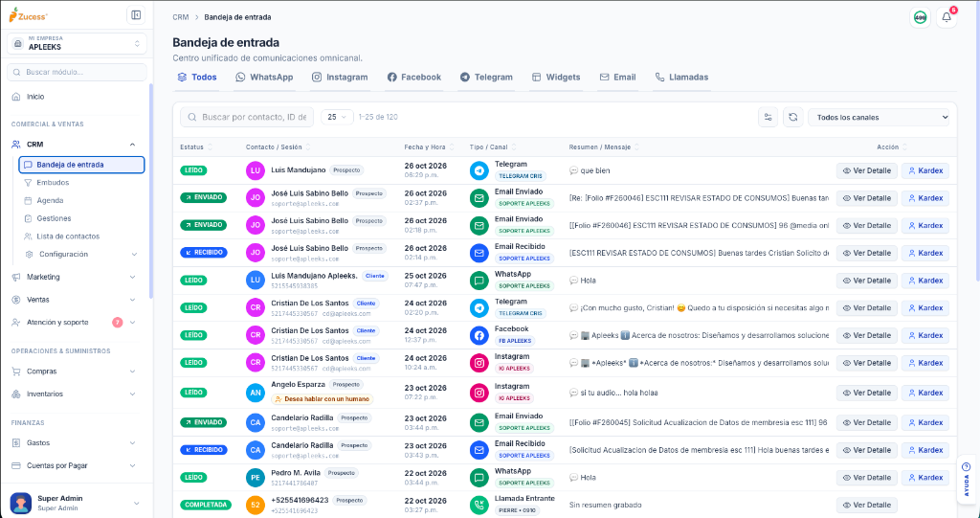Open the Super Admin account menu chevron

point(136,503)
